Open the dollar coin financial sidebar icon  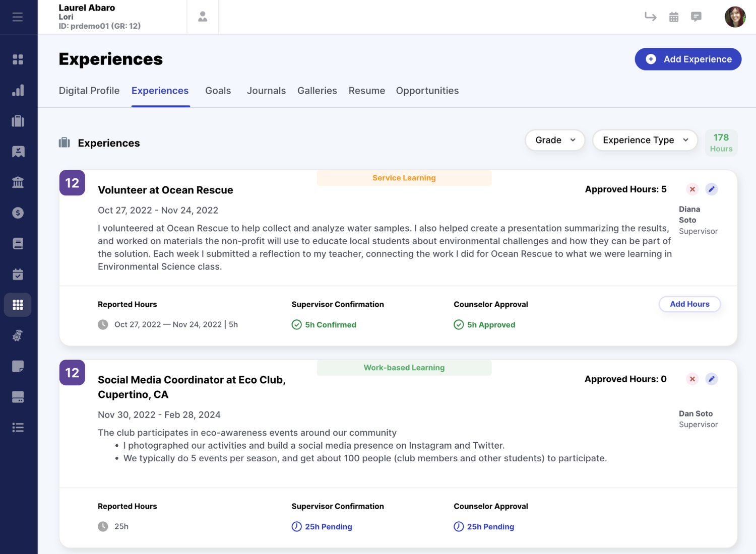click(18, 213)
